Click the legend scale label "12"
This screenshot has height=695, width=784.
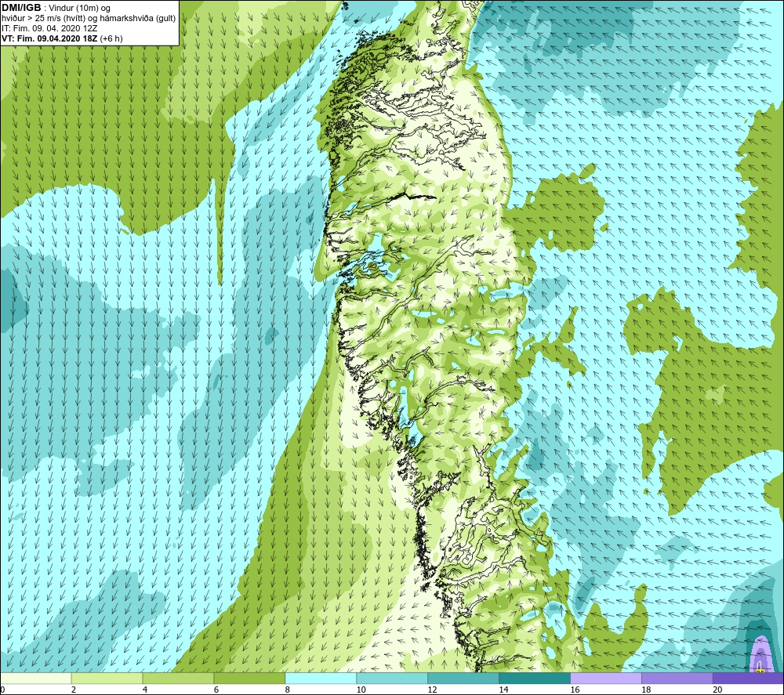pyautogui.click(x=433, y=690)
